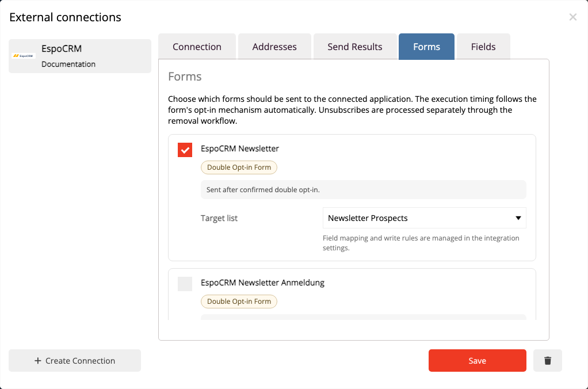Open the EspoCRM Documentation link
The height and width of the screenshot is (389, 588).
(x=68, y=64)
